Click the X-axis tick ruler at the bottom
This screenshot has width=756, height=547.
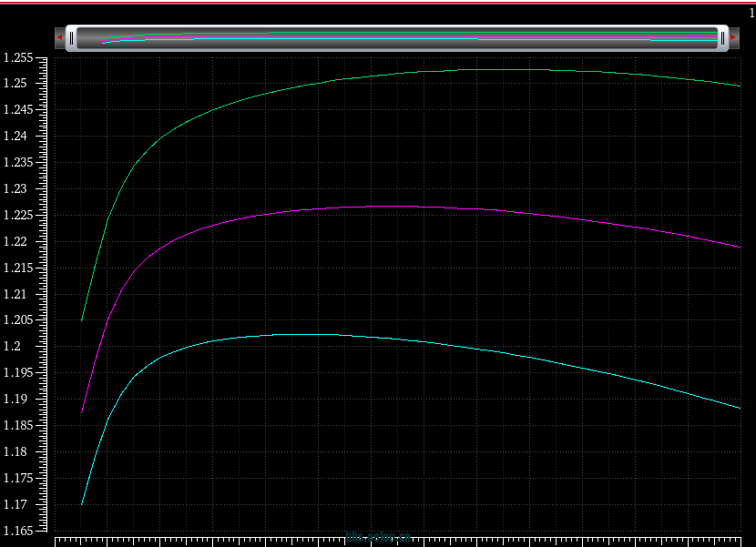(x=398, y=542)
